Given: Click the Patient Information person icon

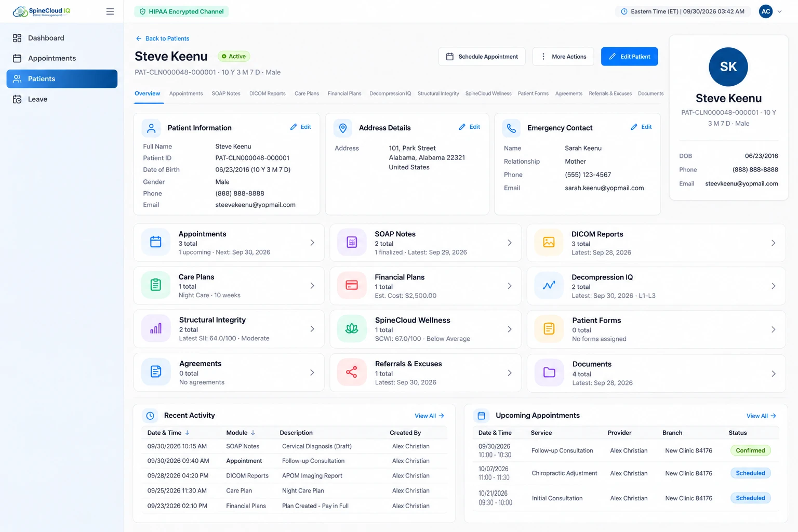Looking at the screenshot, I should 151,128.
